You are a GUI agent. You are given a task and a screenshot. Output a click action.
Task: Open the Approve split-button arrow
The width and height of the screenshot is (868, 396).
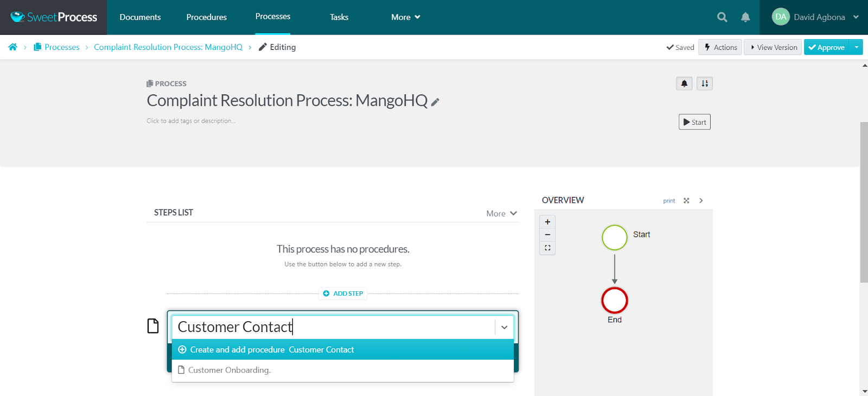click(x=857, y=47)
